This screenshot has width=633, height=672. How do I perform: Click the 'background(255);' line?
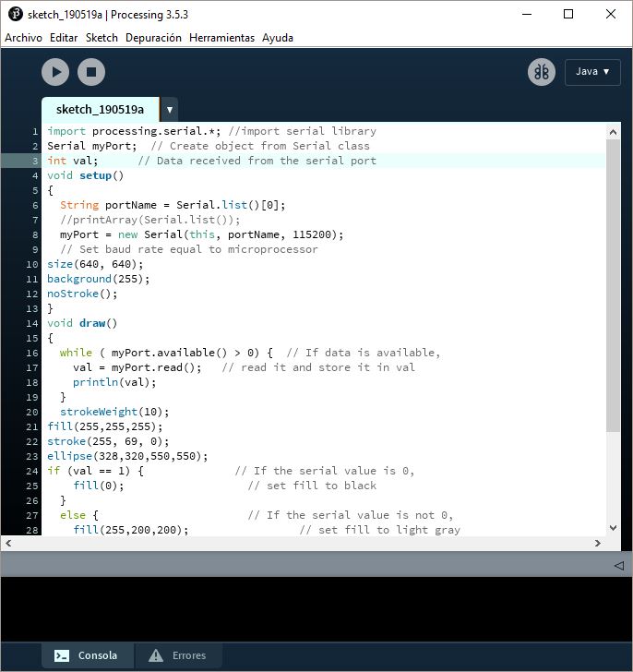(98, 279)
